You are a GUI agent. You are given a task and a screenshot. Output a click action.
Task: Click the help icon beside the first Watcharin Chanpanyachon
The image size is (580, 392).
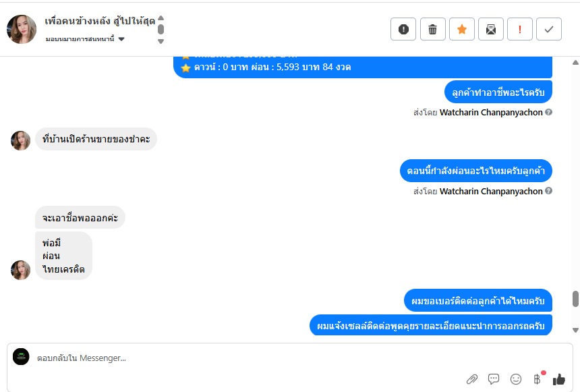(548, 112)
